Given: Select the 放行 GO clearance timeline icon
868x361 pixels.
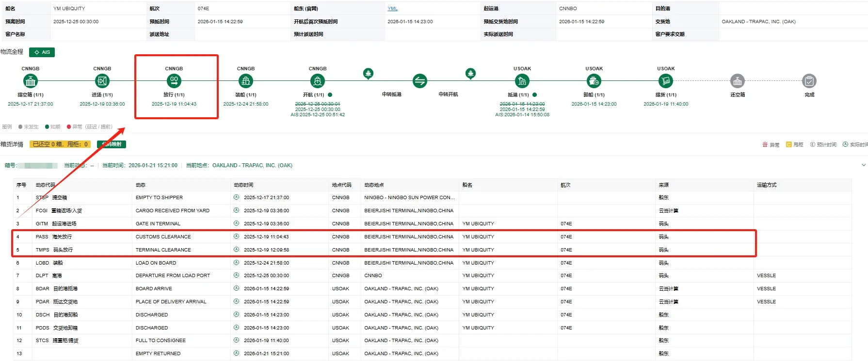Looking at the screenshot, I should (x=174, y=81).
